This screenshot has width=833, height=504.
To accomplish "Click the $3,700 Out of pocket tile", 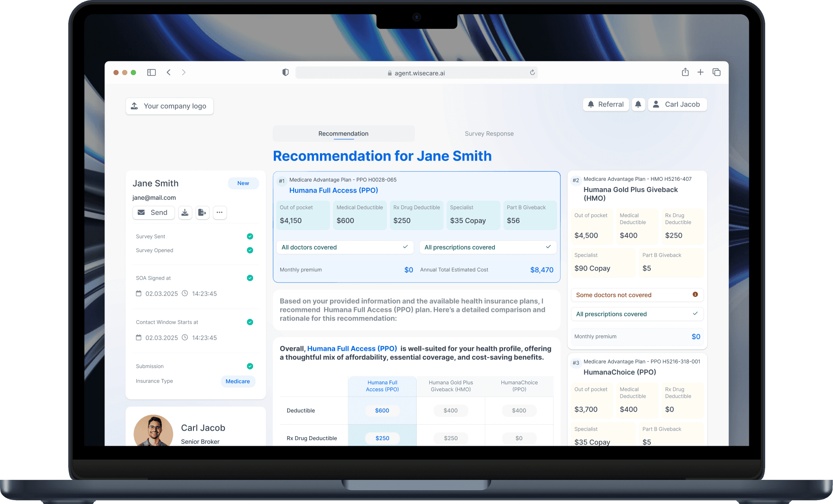I will [592, 401].
